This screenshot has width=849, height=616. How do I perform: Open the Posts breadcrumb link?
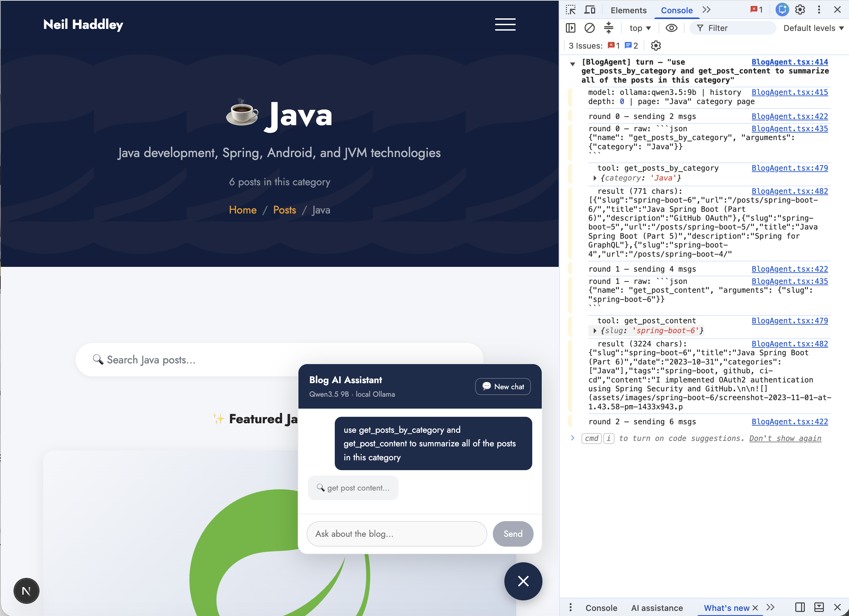point(284,210)
